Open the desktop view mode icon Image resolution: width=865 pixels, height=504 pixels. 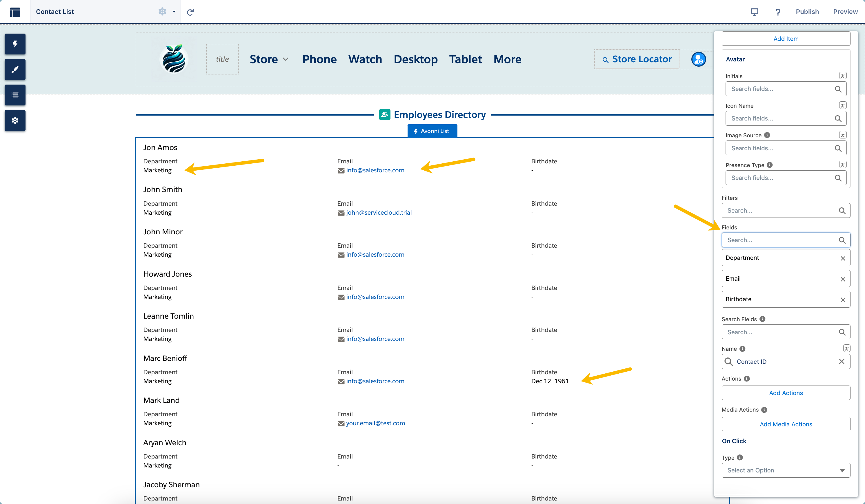point(754,12)
